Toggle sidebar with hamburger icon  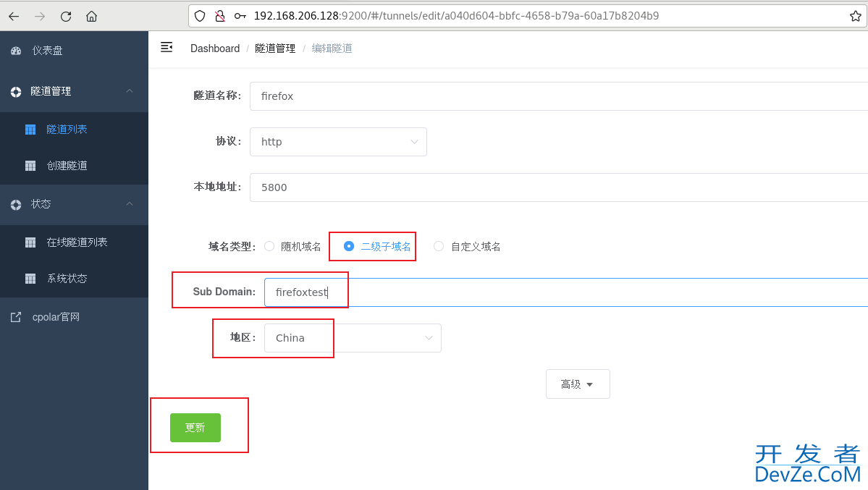click(x=167, y=48)
